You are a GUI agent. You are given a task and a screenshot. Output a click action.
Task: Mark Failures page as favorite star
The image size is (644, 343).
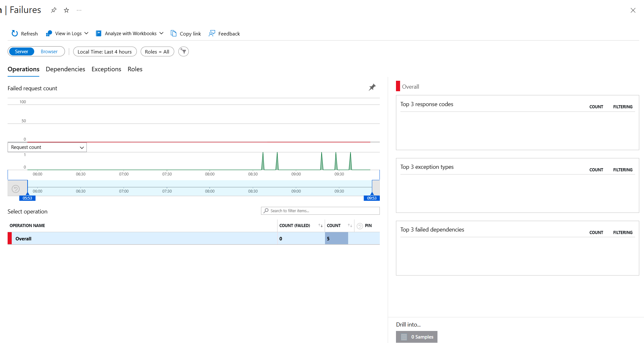67,10
